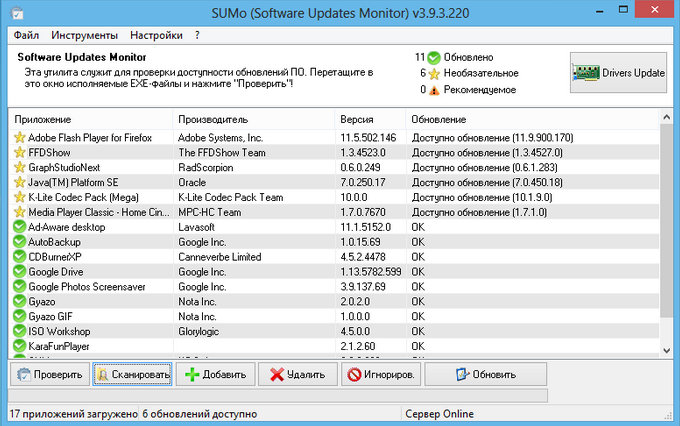The height and width of the screenshot is (426, 680).
Task: Click the progress bar below the buttons
Action: tap(278, 395)
